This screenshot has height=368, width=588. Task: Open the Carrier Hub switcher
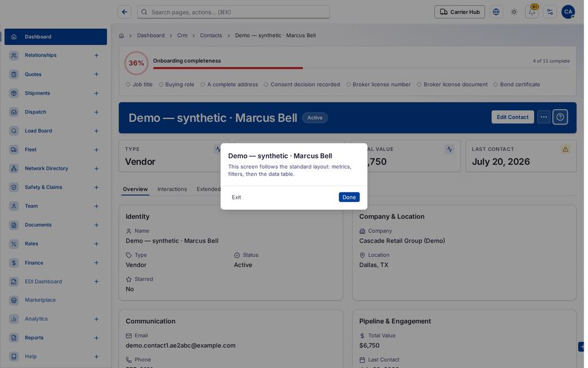460,12
